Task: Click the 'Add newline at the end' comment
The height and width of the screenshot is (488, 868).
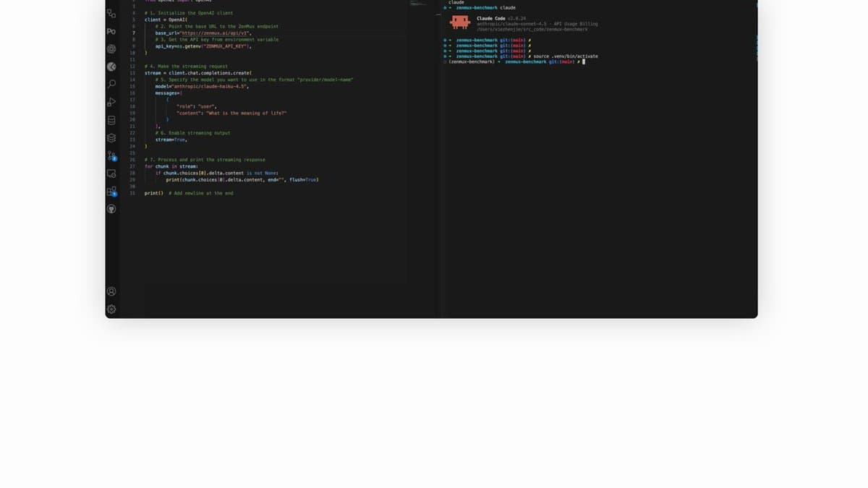Action: pyautogui.click(x=201, y=193)
